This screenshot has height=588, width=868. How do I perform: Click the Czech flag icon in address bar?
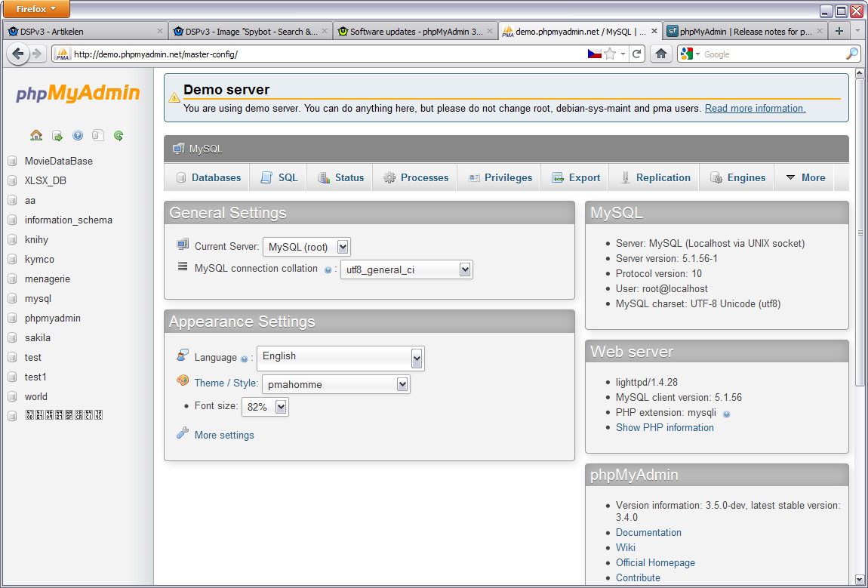click(595, 54)
